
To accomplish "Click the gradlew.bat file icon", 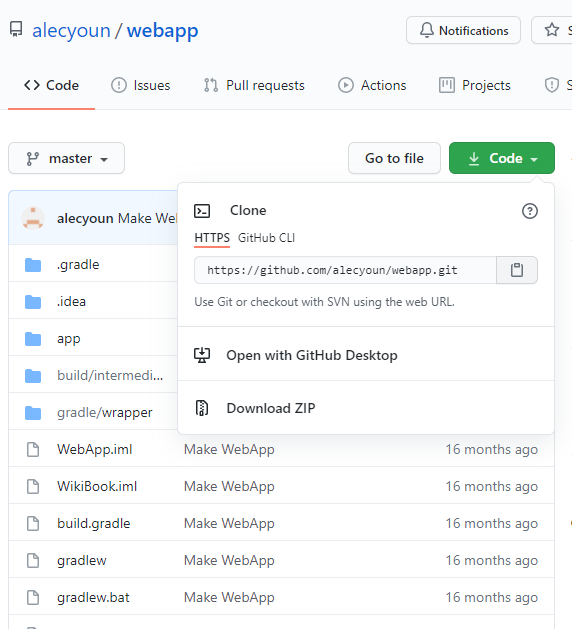I will tap(33, 597).
